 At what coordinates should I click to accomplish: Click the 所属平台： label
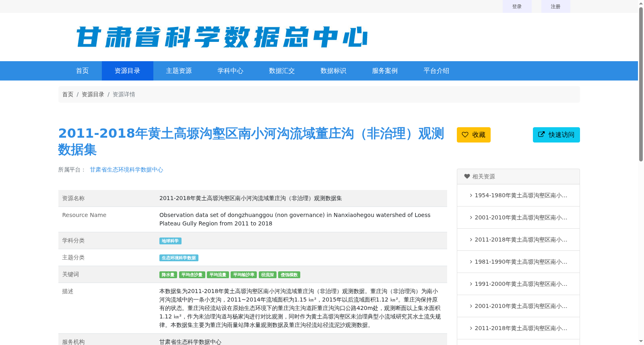pyautogui.click(x=72, y=170)
